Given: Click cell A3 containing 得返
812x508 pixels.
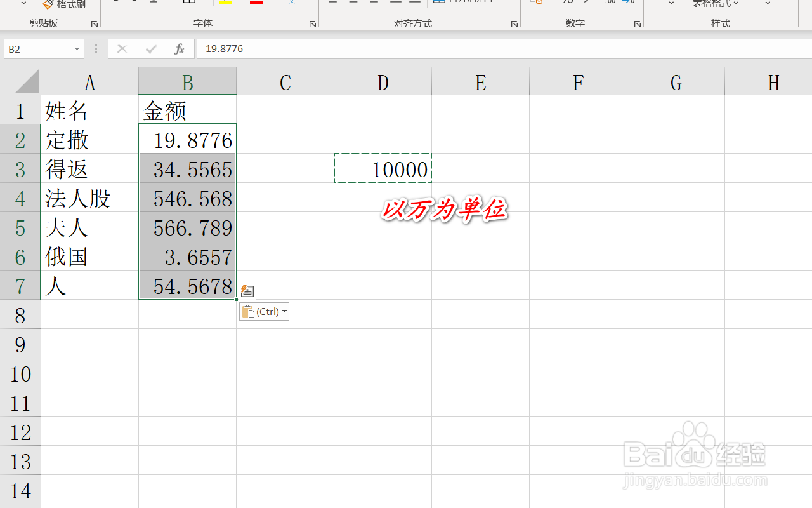Looking at the screenshot, I should coord(90,169).
